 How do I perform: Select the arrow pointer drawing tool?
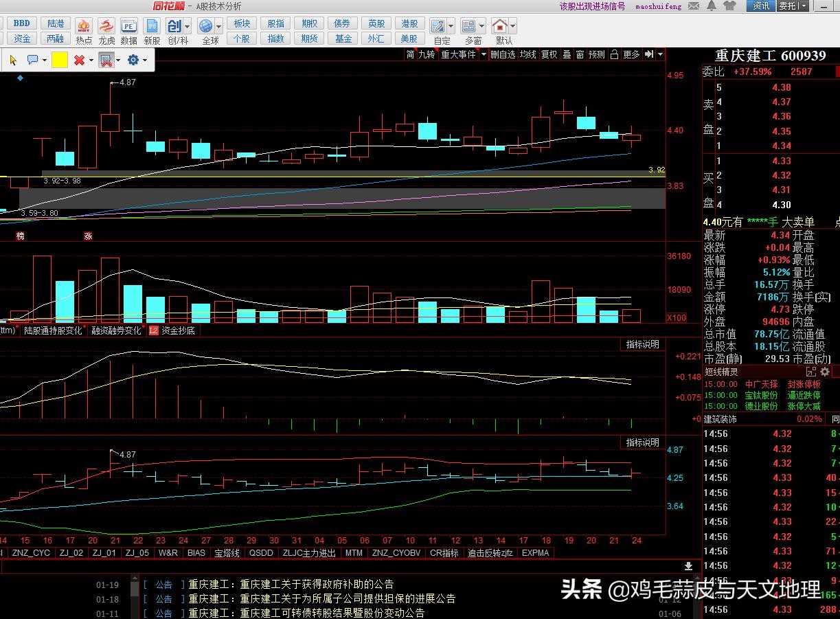13,60
